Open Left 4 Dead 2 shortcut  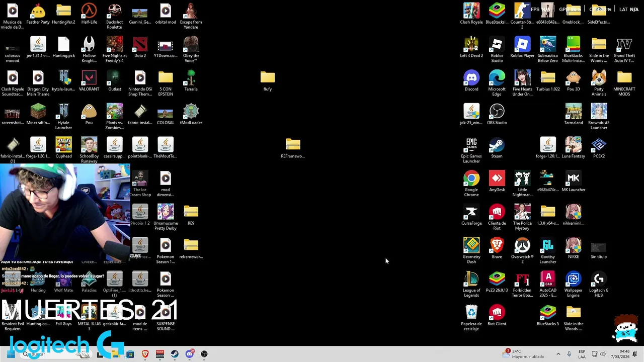tap(471, 47)
